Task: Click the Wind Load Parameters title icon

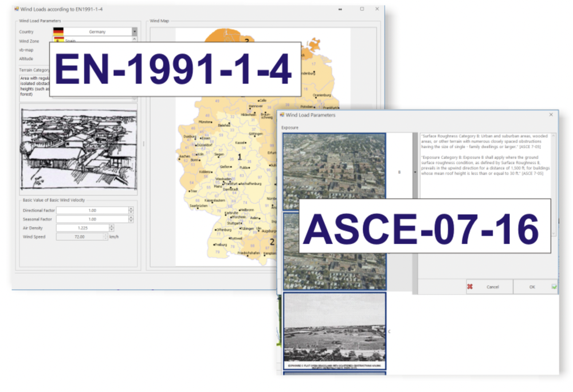Action: [282, 115]
